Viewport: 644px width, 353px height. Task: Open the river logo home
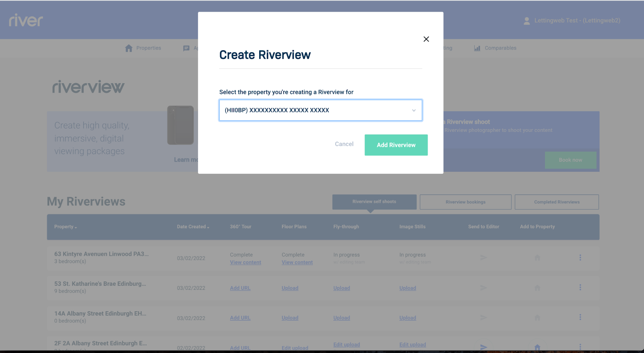(26, 20)
